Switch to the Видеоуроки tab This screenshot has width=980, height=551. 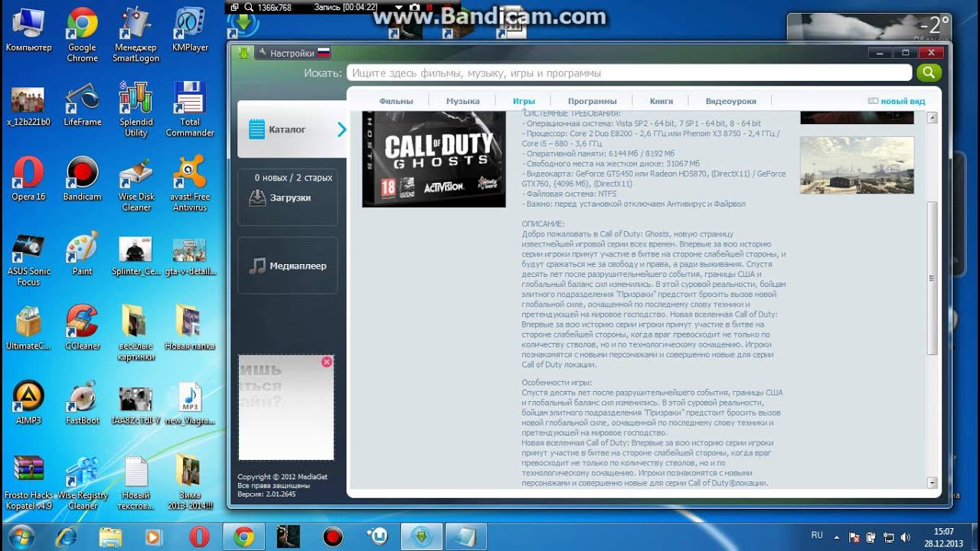(730, 101)
